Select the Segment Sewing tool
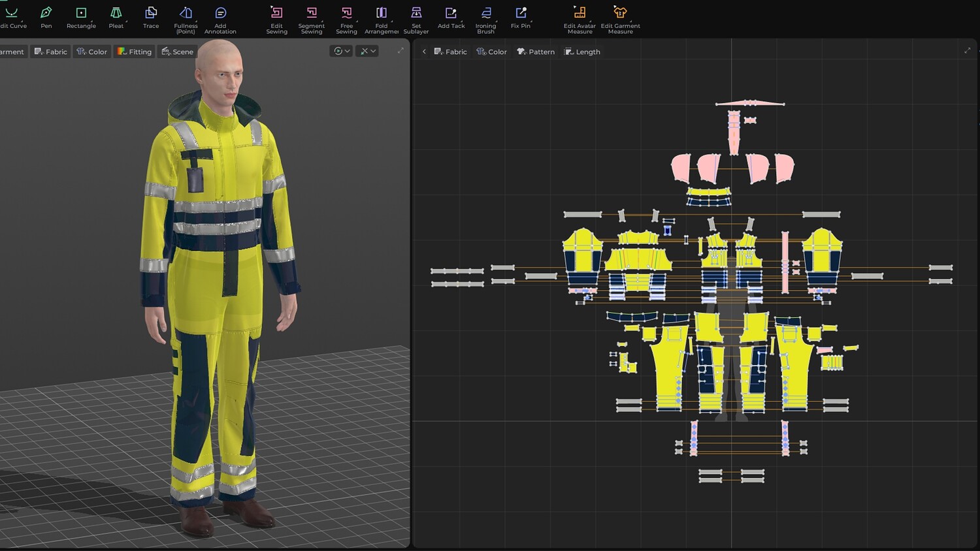The width and height of the screenshot is (980, 551). point(312,20)
